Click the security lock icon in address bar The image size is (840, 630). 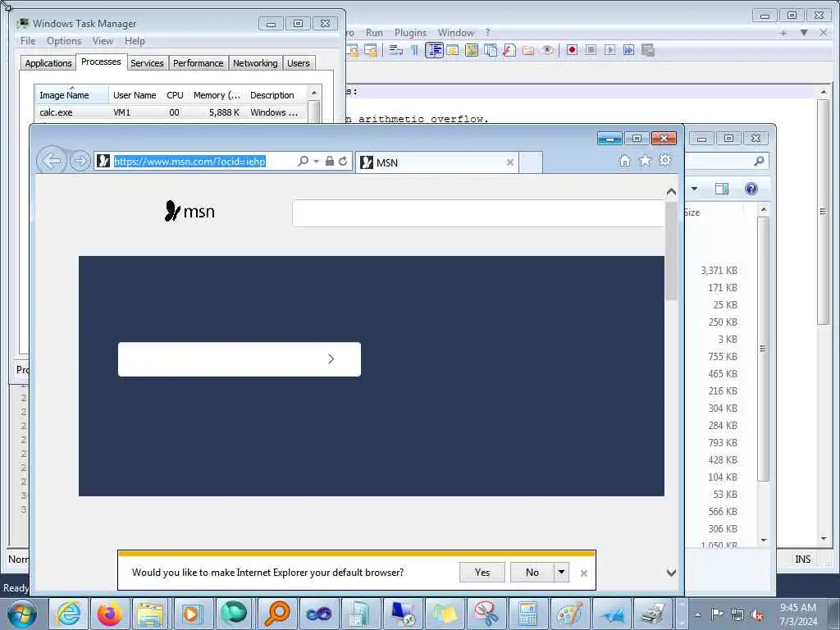pos(330,161)
